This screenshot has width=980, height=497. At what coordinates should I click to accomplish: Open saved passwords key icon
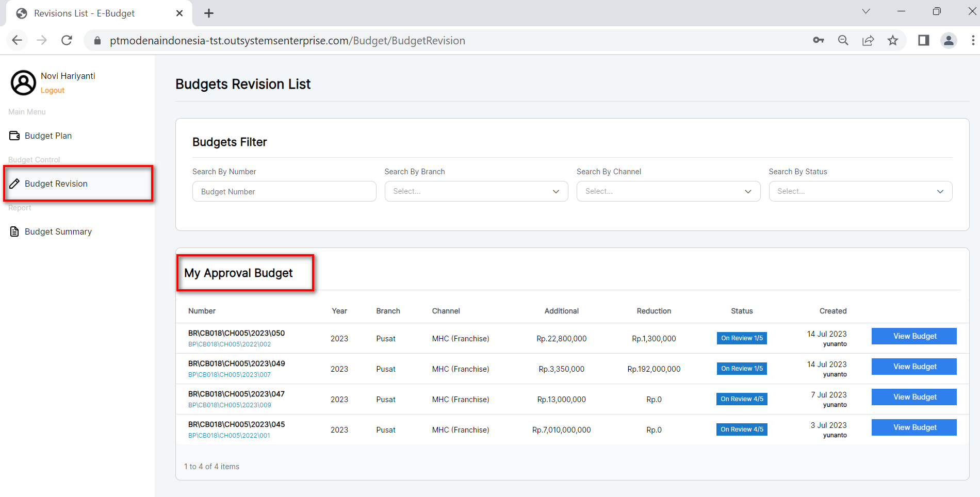click(x=819, y=40)
